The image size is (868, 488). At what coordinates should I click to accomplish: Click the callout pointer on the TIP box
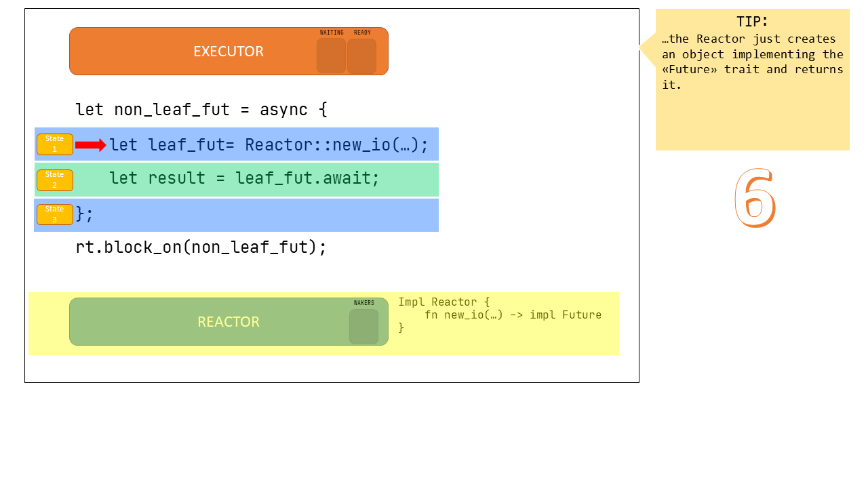pos(647,48)
